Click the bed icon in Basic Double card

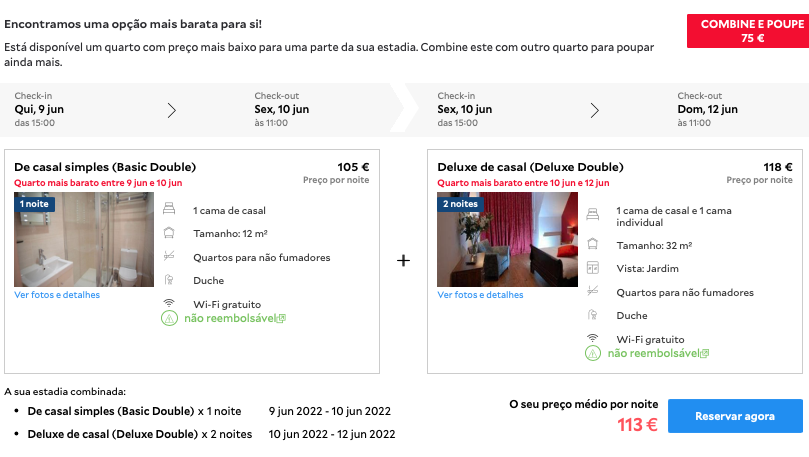(169, 209)
